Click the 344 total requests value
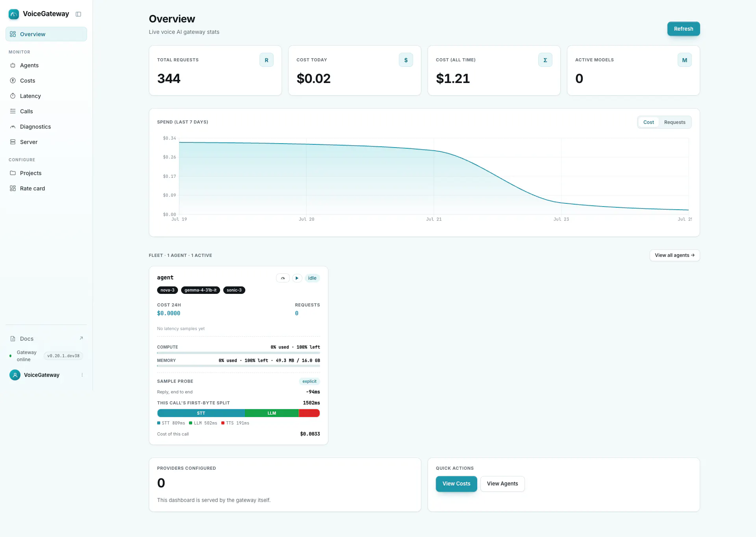 pos(169,79)
